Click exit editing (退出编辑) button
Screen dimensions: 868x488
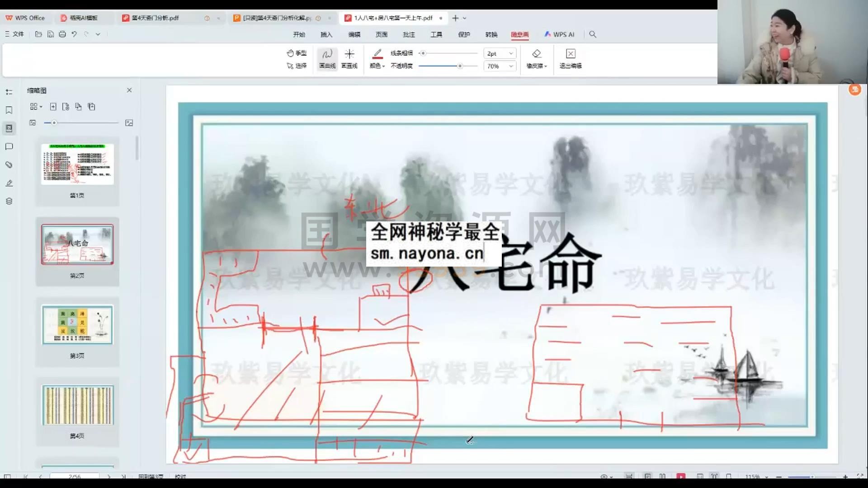(571, 59)
